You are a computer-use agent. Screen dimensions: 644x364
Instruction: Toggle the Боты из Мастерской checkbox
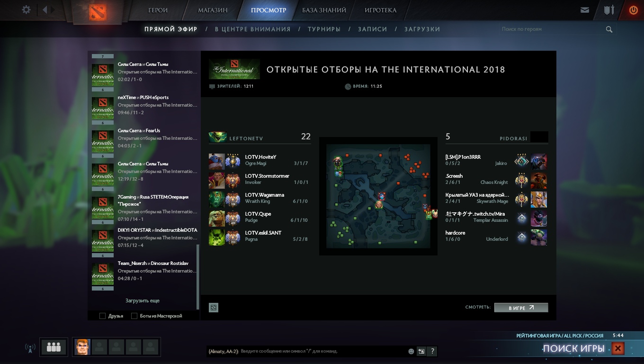point(134,316)
